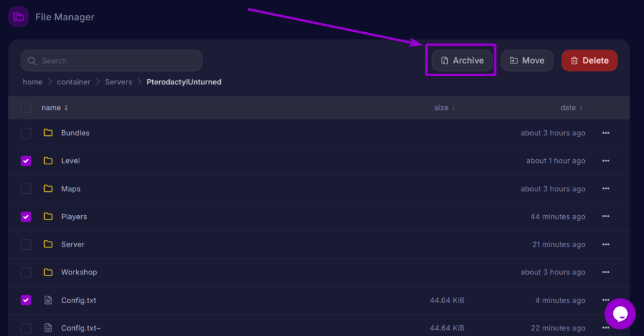Open the Level folder name
This screenshot has height=336, width=644.
(x=70, y=160)
